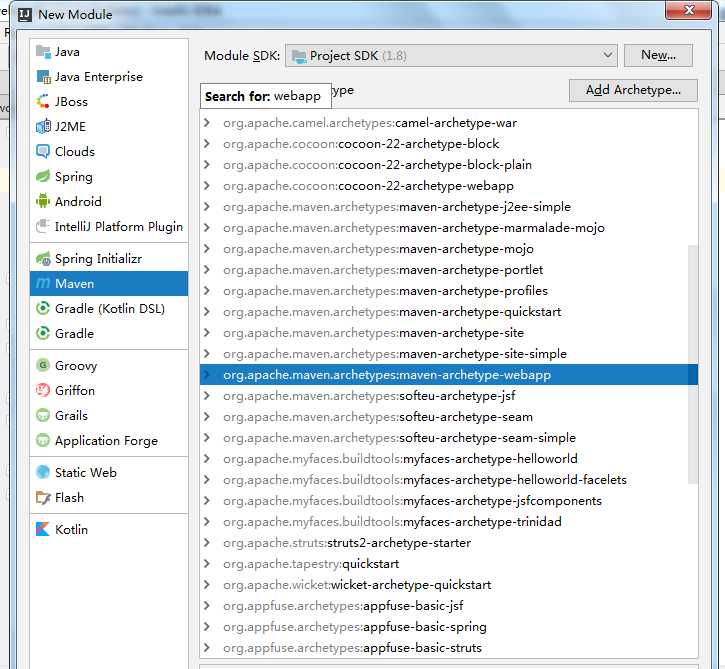Select the Android robot icon
This screenshot has height=669, width=725.
coord(43,202)
